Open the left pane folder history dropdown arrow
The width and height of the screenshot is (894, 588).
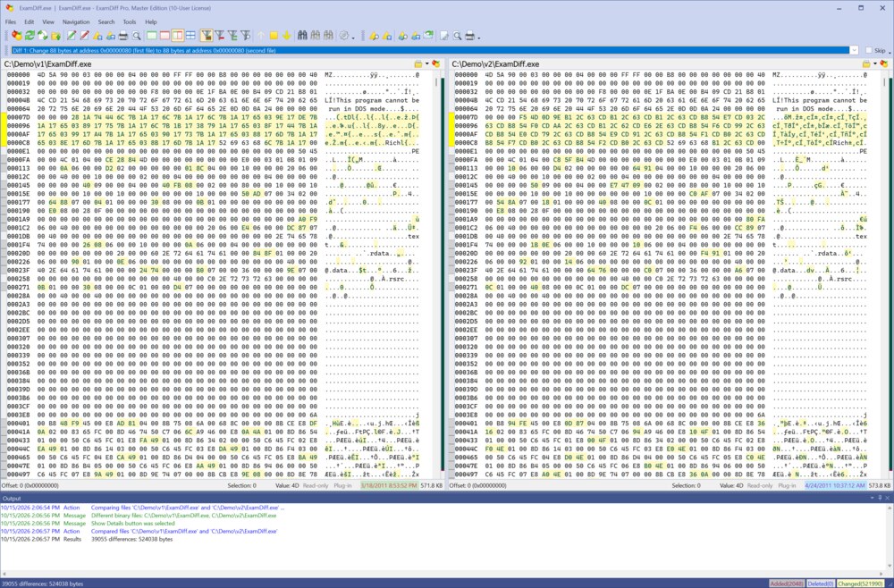coord(426,63)
